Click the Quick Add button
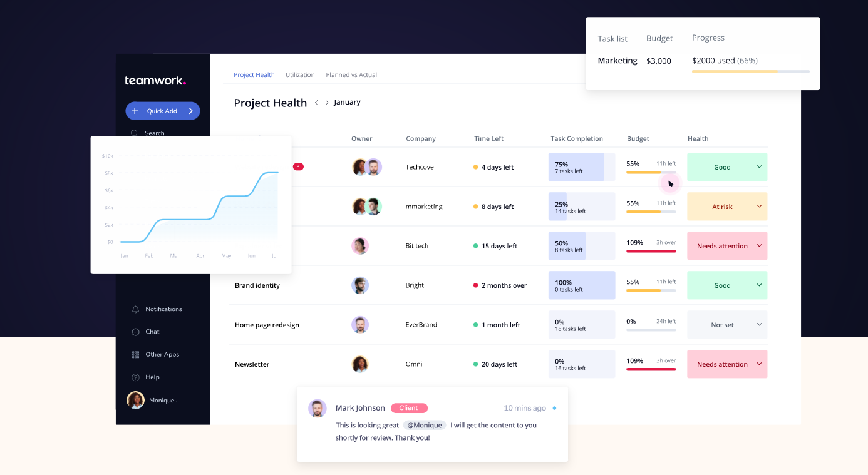This screenshot has width=868, height=475. point(163,111)
